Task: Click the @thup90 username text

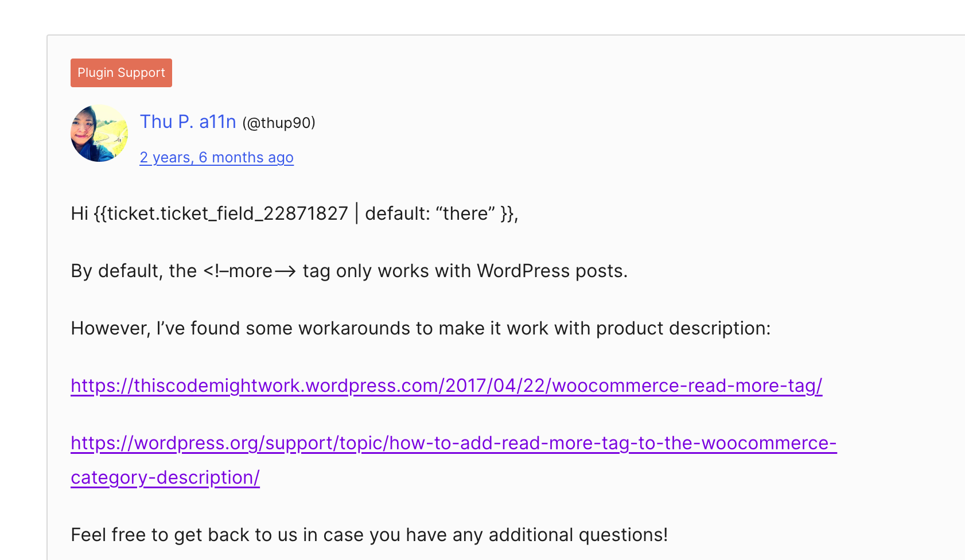Action: pos(279,123)
